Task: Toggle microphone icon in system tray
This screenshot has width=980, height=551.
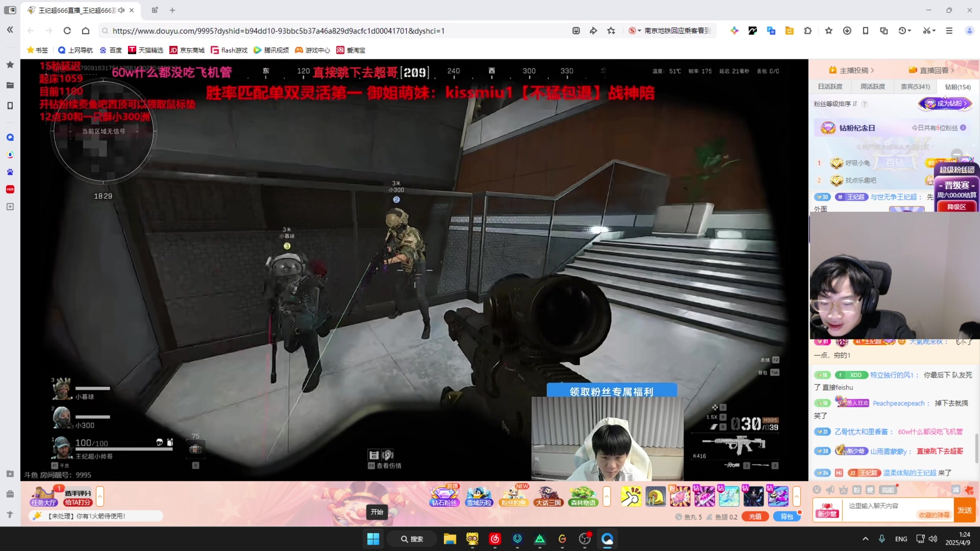Action: [882, 539]
